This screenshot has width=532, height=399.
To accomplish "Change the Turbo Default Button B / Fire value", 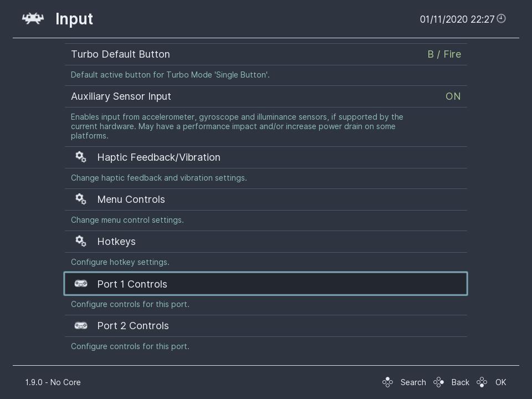I will [444, 54].
